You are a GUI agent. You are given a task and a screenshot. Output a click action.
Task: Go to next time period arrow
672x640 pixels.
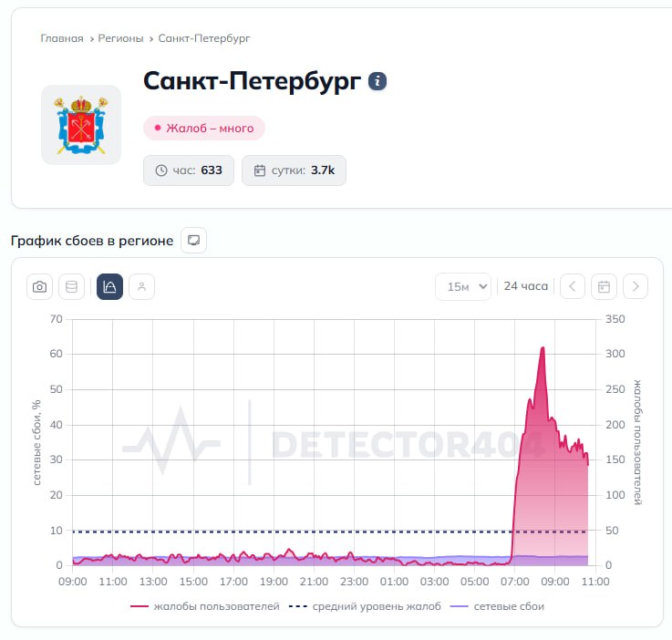[636, 286]
